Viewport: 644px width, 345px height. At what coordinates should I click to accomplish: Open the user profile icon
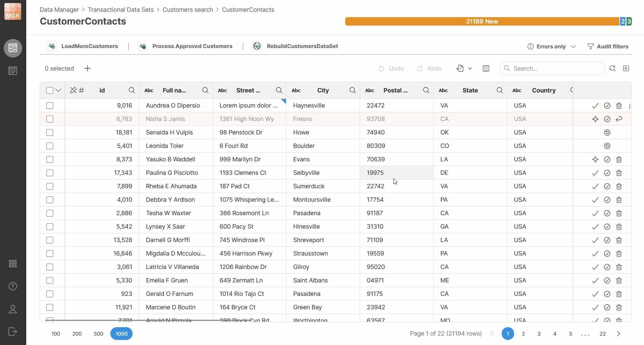13,309
